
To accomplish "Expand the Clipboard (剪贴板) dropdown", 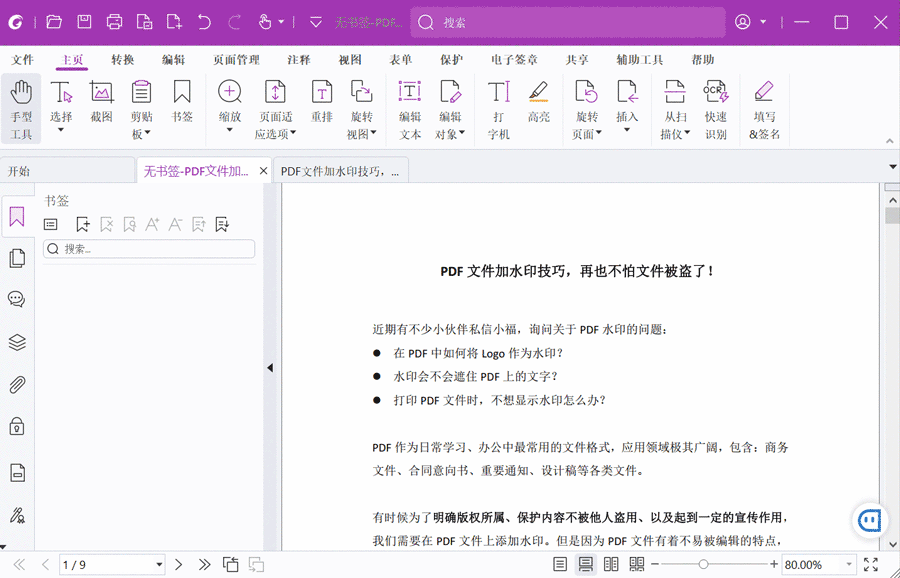I will tap(148, 133).
